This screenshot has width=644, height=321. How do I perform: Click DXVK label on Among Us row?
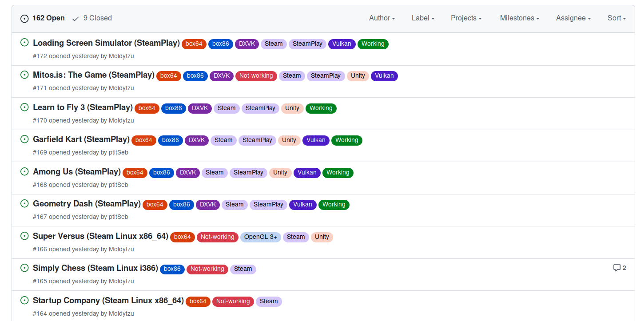click(188, 173)
